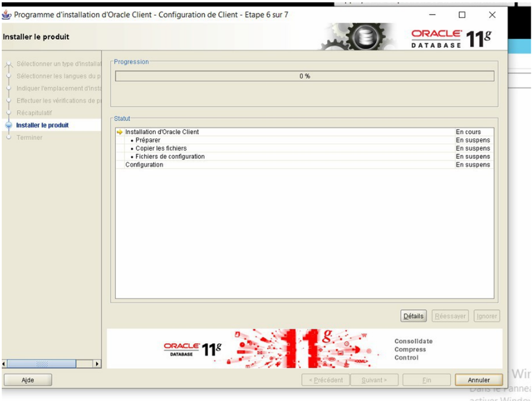Click the Control banner text

407,358
